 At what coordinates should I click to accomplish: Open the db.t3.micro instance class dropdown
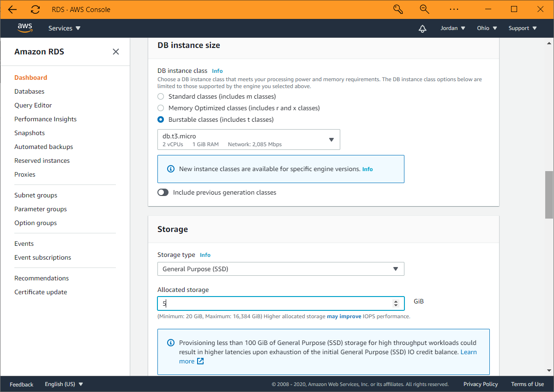249,140
